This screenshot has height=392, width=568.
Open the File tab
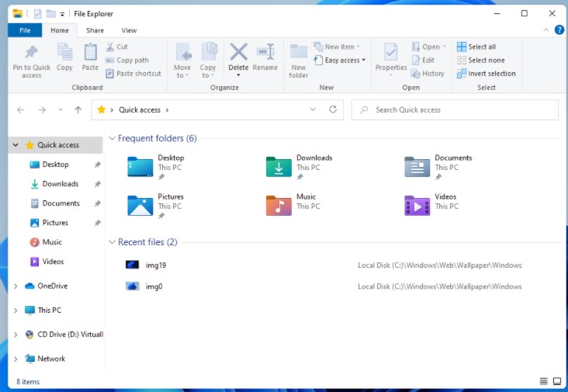pos(25,30)
